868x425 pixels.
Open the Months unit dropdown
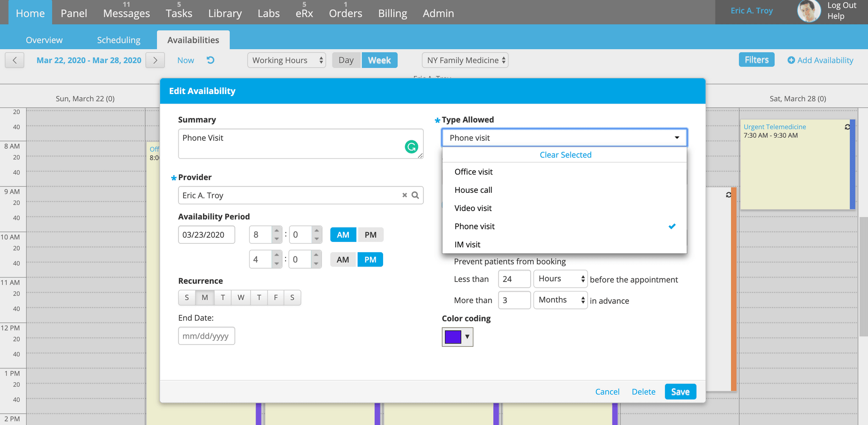click(560, 300)
